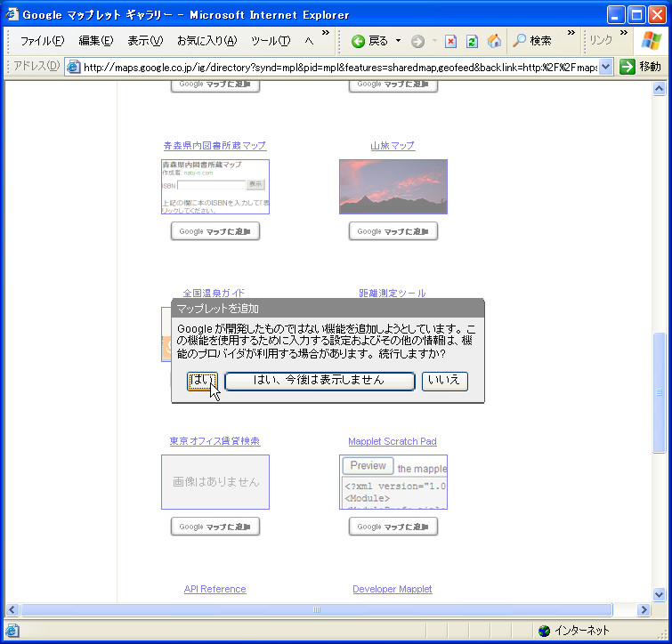Click the page icon in address bar
This screenshot has height=644, width=672.
coord(74,67)
